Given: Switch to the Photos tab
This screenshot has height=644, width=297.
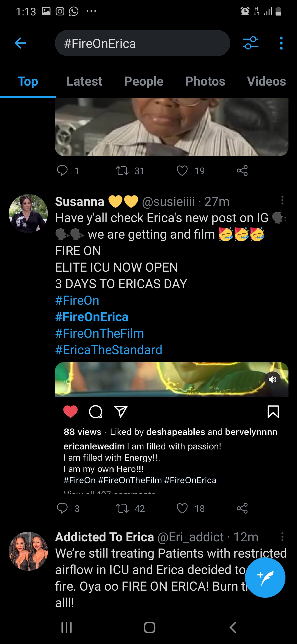Looking at the screenshot, I should 205,81.
